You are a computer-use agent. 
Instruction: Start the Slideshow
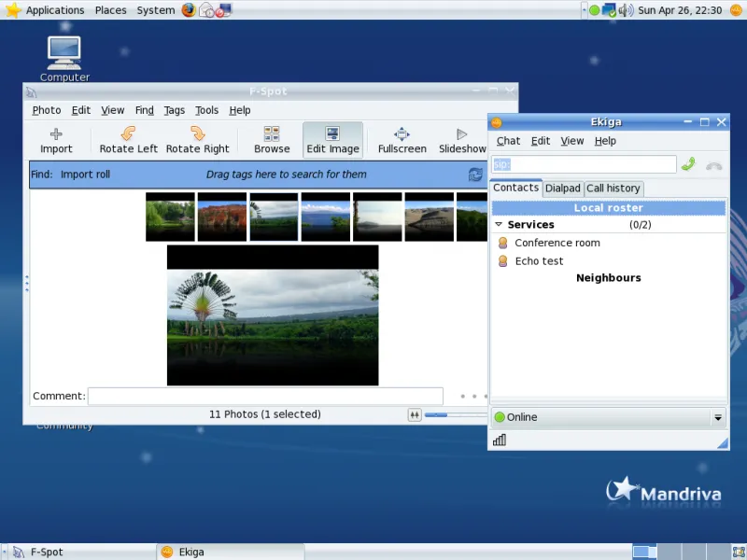[462, 140]
